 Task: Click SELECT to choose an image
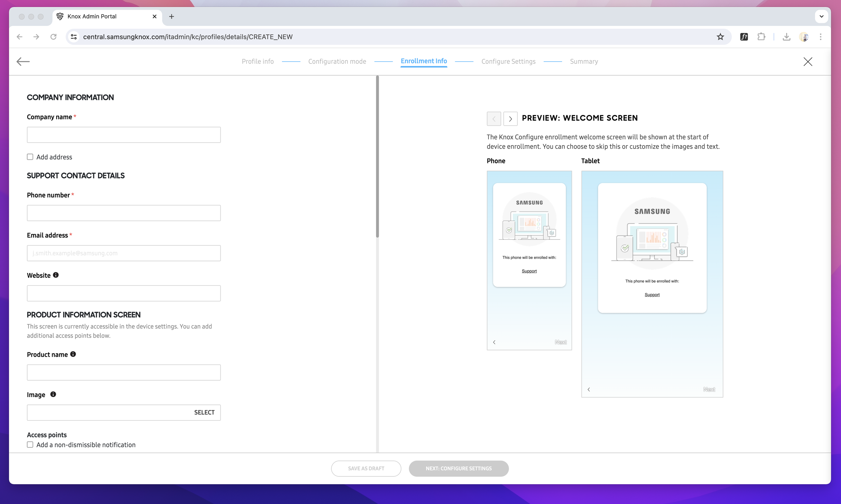[204, 412]
